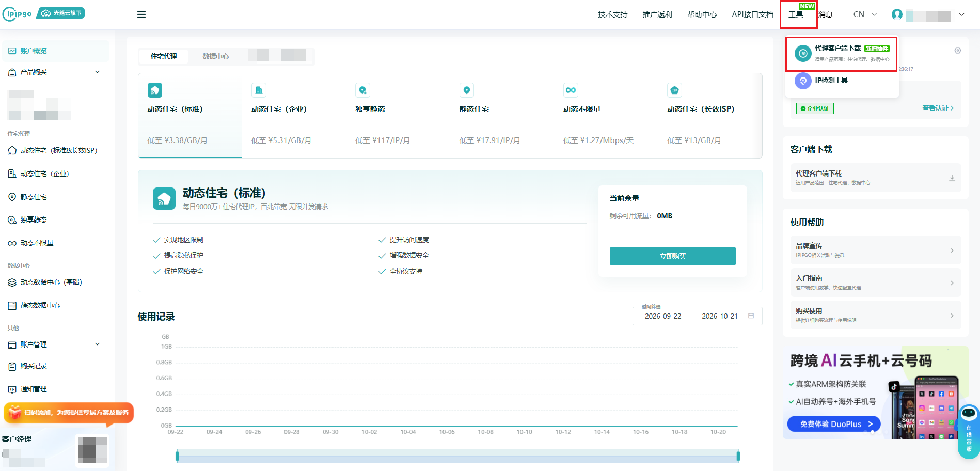Click the end date field 2026-10-21
This screenshot has height=471, width=980.
pos(720,316)
